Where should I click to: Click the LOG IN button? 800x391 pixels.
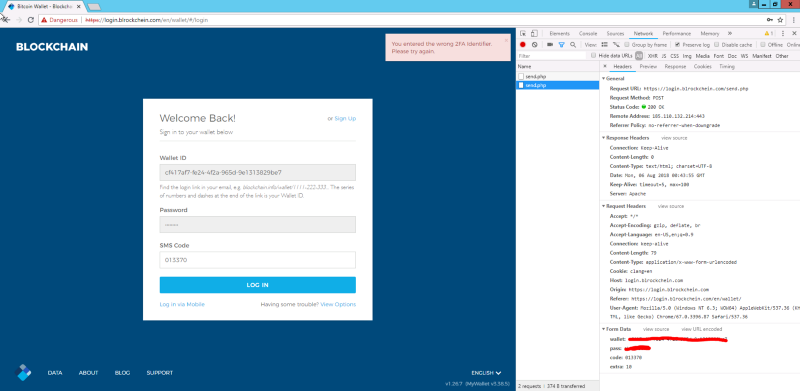tap(258, 285)
